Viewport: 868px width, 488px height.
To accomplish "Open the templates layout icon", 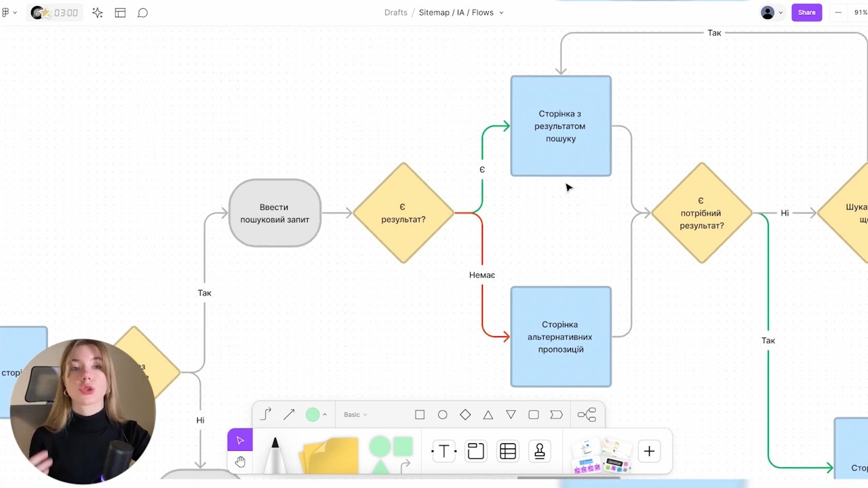I will click(x=120, y=13).
